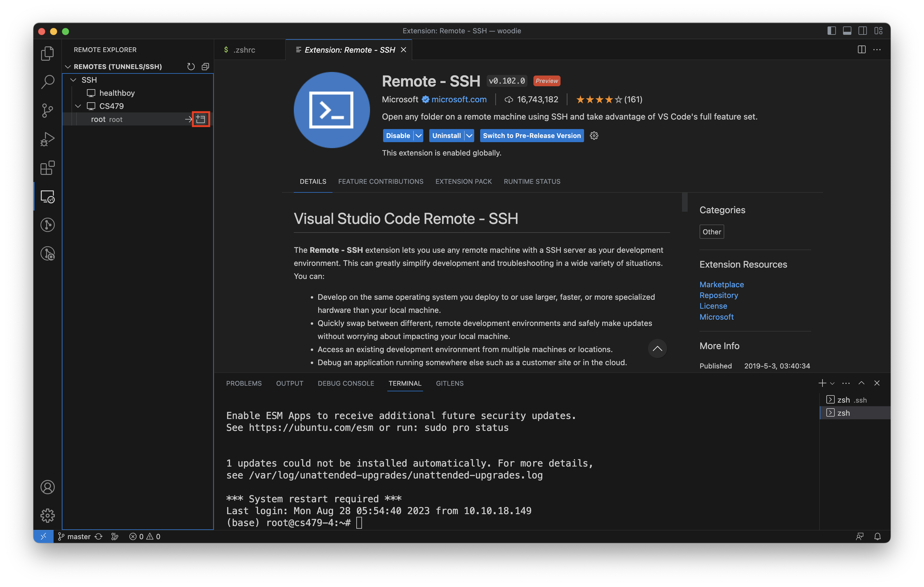The image size is (924, 587).
Task: Open Source Control view icon
Action: point(48,110)
